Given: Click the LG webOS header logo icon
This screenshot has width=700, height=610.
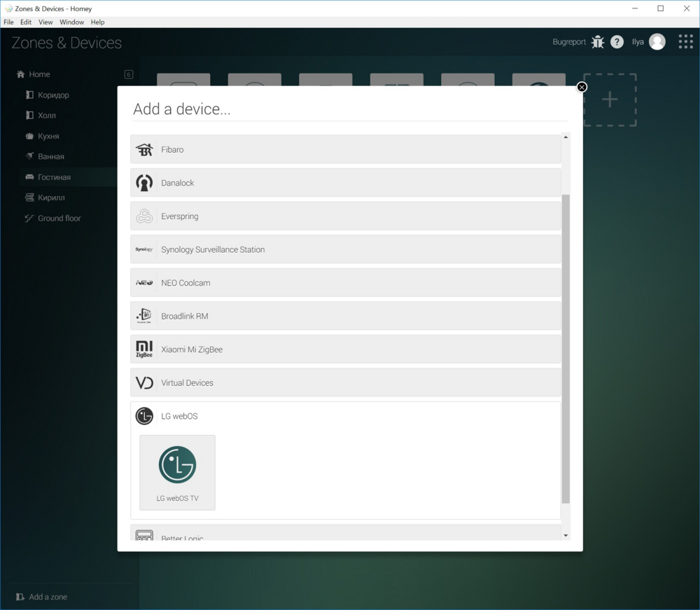Looking at the screenshot, I should (143, 416).
